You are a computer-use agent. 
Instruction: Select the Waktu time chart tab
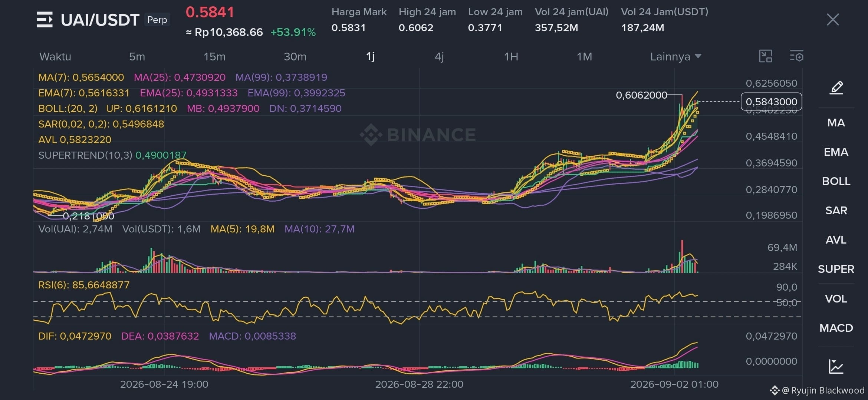(x=55, y=56)
